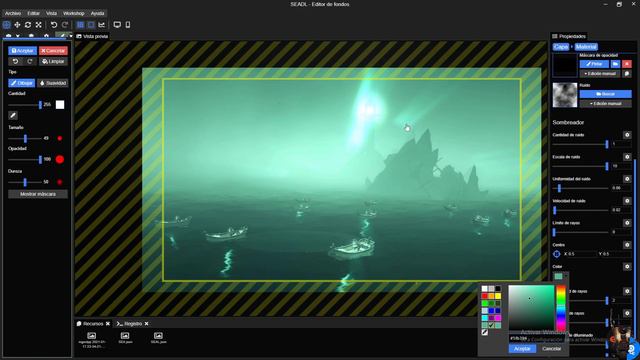Viewport: 640px width, 360px height.
Task: Click the Centro position picker icon
Action: (557, 254)
